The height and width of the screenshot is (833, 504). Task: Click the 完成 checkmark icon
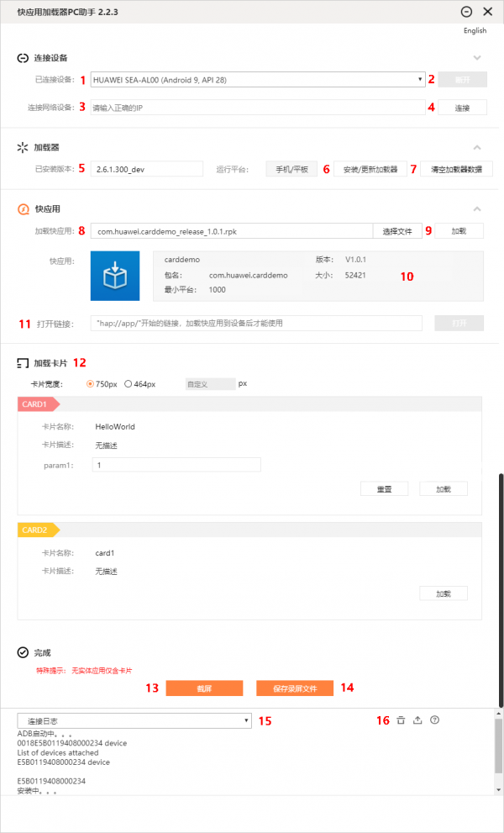click(x=23, y=652)
